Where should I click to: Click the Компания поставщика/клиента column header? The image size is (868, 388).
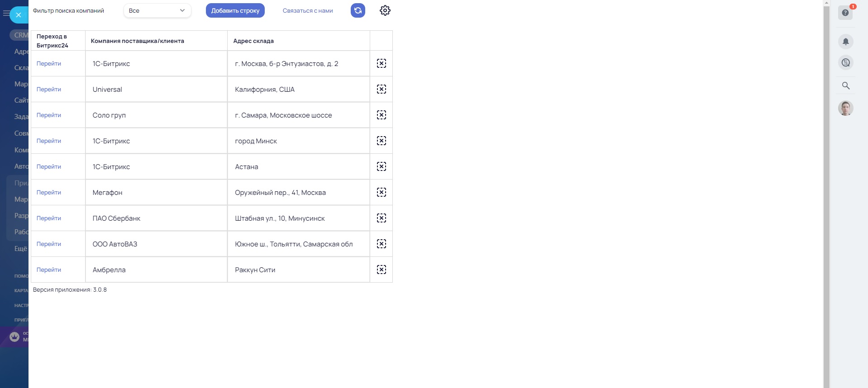pyautogui.click(x=156, y=41)
